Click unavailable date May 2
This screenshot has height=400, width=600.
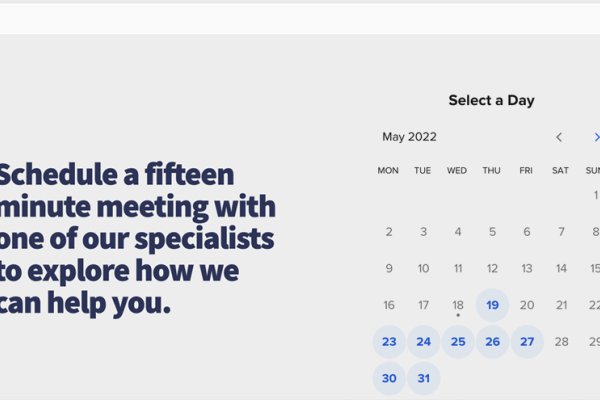[389, 232]
